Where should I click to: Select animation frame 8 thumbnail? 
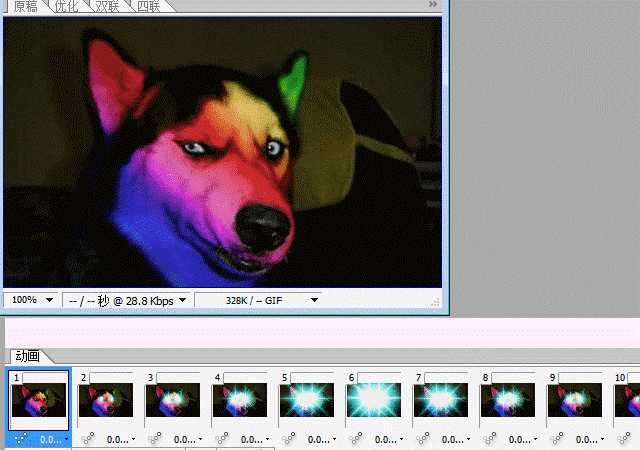point(508,400)
